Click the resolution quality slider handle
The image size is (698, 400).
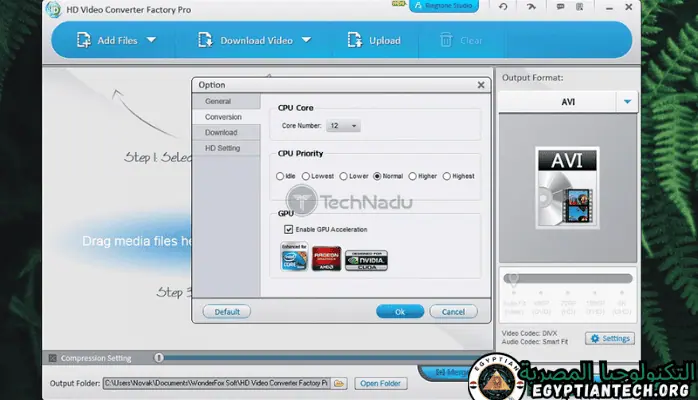pyautogui.click(x=513, y=279)
